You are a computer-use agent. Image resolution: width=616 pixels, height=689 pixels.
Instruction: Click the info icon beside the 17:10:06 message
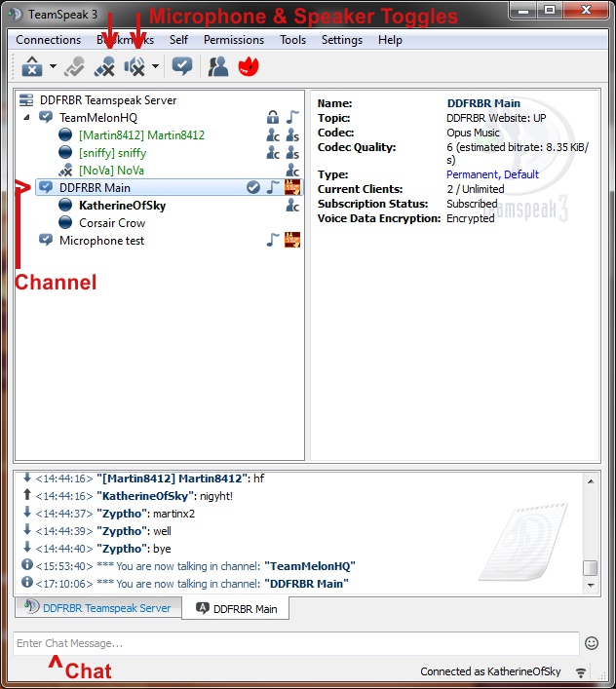click(27, 582)
